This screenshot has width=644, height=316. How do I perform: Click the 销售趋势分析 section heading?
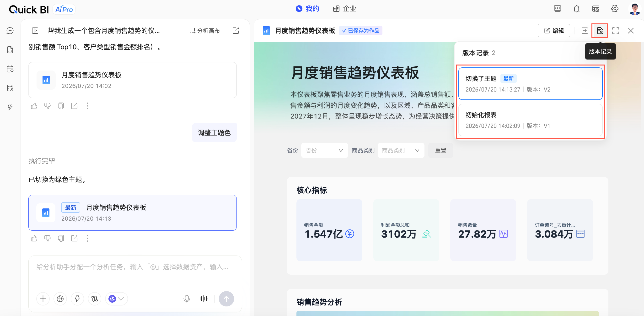[319, 302]
